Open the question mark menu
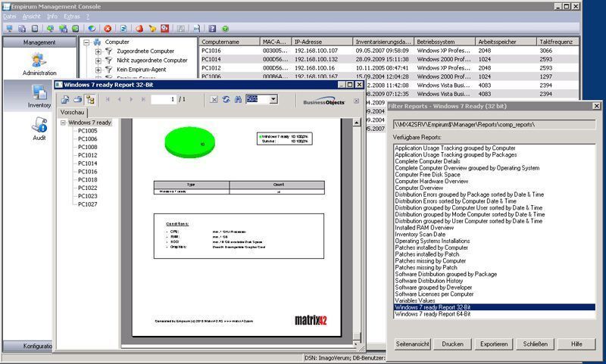The width and height of the screenshot is (606, 364). pos(88,17)
